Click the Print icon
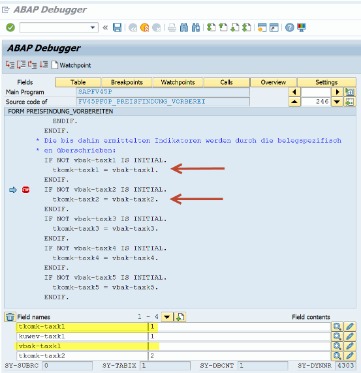The height and width of the screenshot is (373, 361). click(x=172, y=28)
